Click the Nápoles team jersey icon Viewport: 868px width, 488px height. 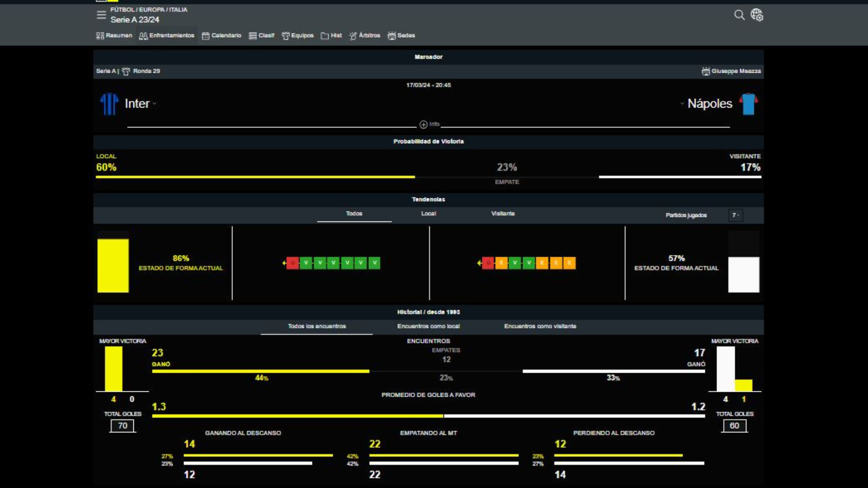click(748, 104)
